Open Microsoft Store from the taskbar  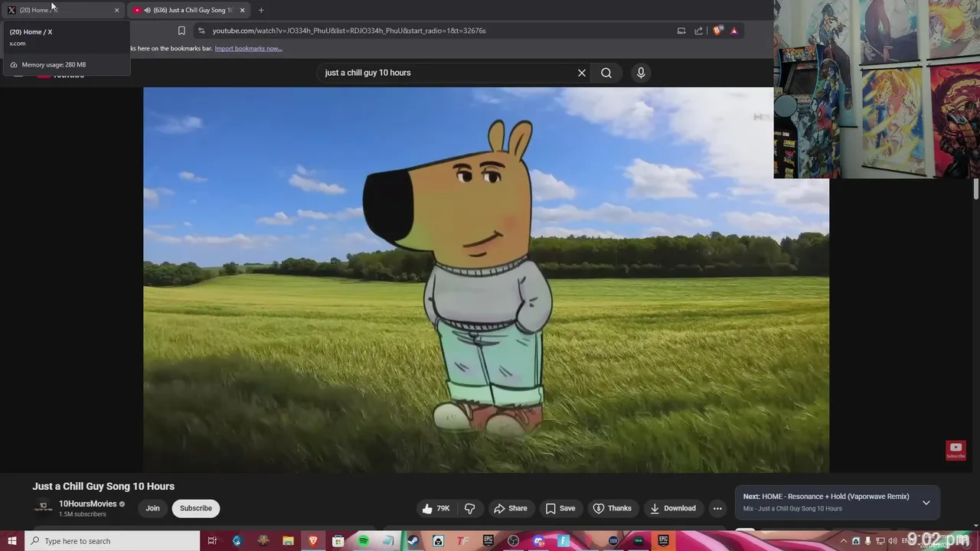338,541
